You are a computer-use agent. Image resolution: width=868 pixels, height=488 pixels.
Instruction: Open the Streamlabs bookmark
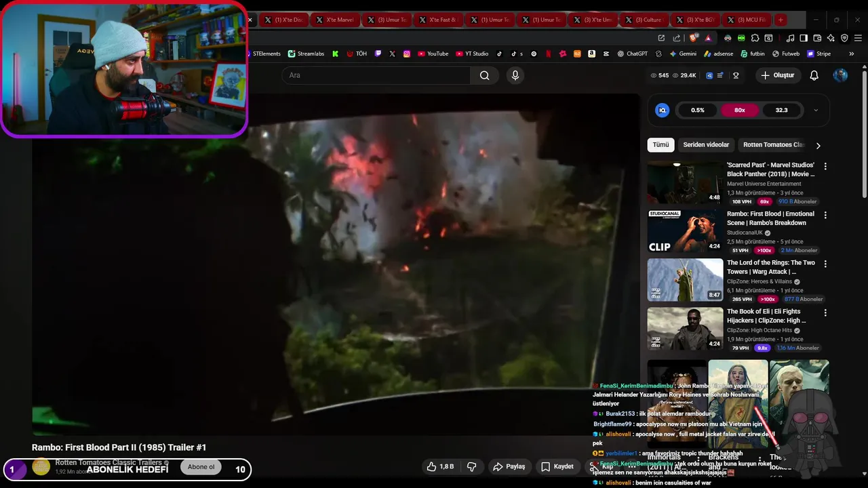pyautogui.click(x=306, y=54)
